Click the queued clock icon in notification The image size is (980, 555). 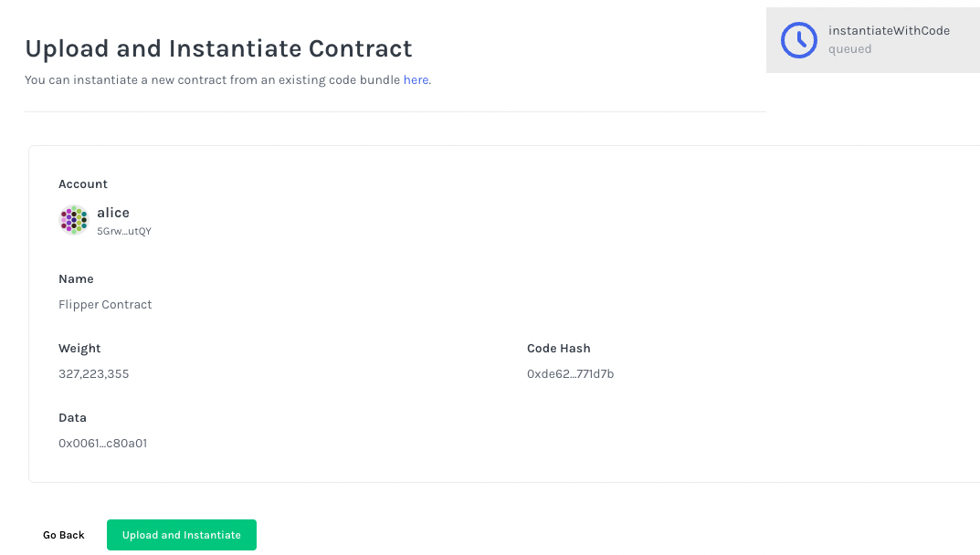[799, 40]
